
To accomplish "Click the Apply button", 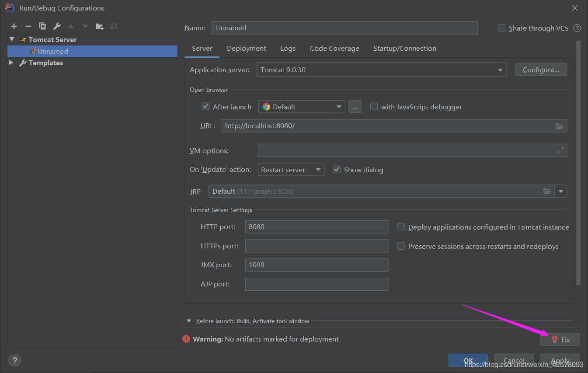I will pyautogui.click(x=560, y=361).
